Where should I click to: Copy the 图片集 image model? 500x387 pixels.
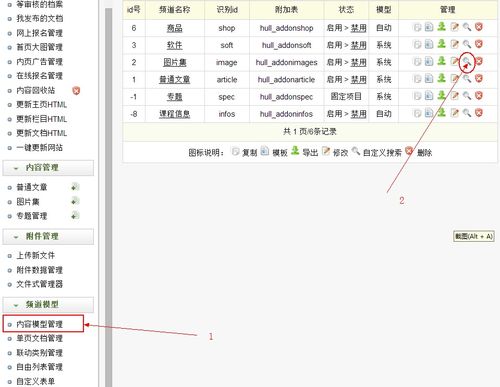click(417, 62)
